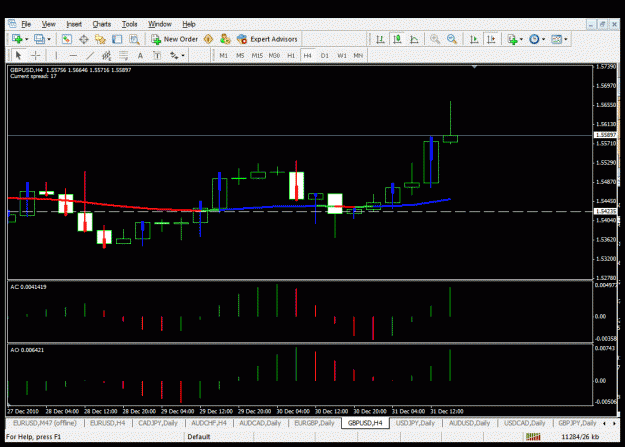
Task: Open the Indicators list icon
Action: coord(512,39)
